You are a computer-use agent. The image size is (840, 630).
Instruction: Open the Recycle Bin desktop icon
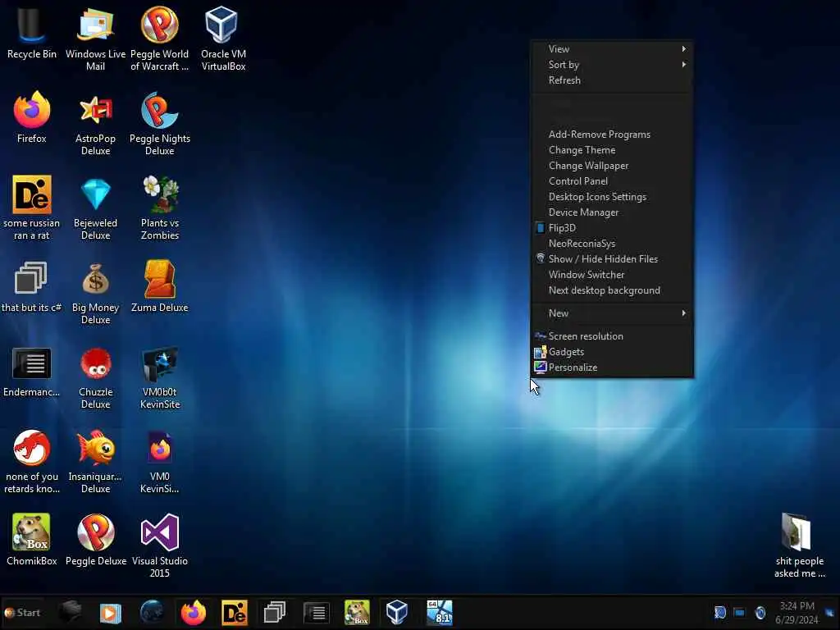pyautogui.click(x=32, y=33)
